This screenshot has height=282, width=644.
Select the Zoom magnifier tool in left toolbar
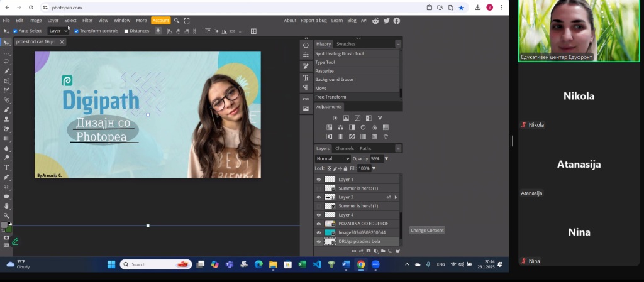click(6, 215)
